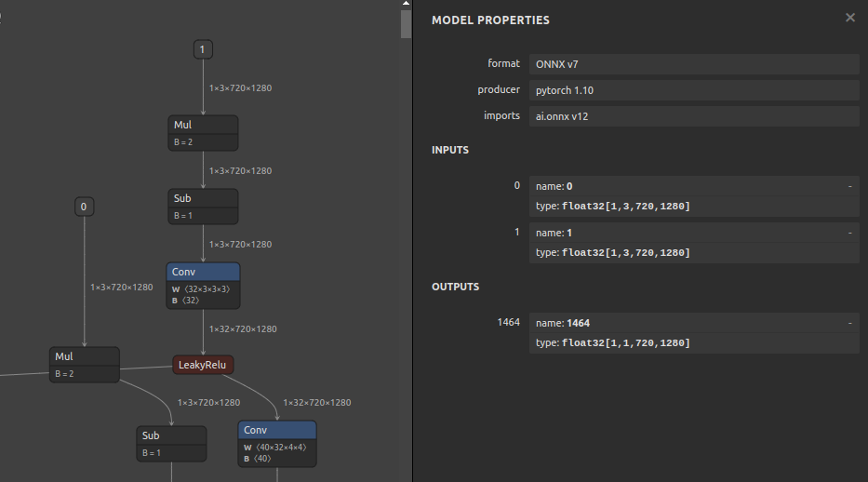Collapse details of input name 1
This screenshot has width=868, height=482.
tap(849, 234)
